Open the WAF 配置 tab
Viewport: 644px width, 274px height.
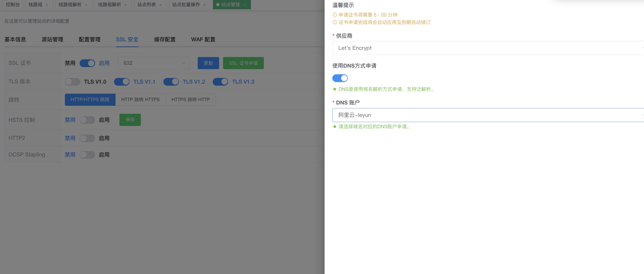203,39
